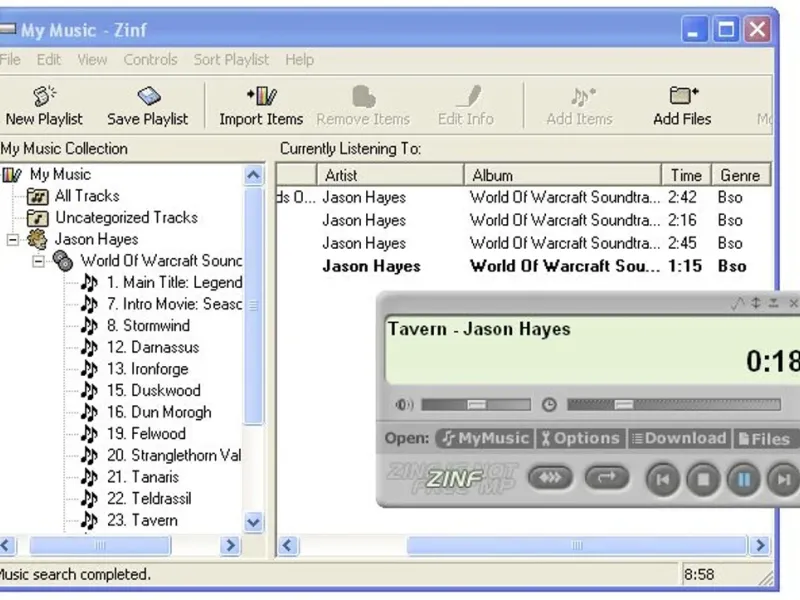Collapse the World Of Warcraft album node

click(38, 261)
